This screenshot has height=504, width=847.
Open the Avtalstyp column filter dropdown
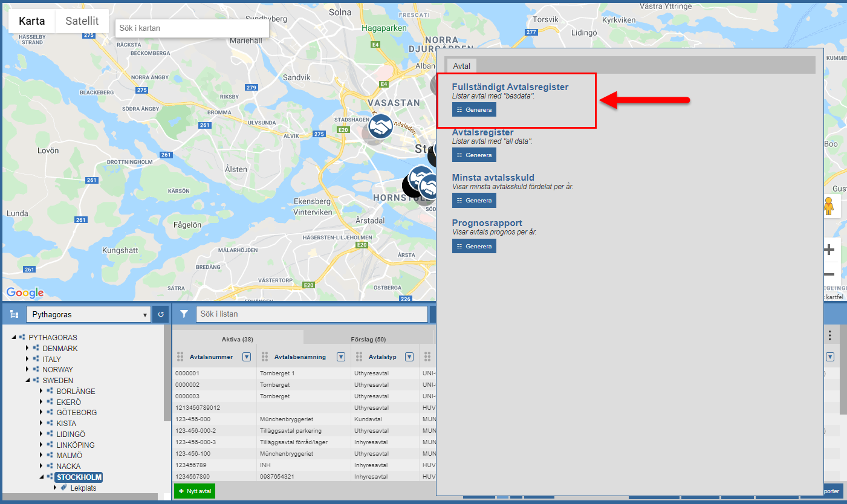point(409,357)
